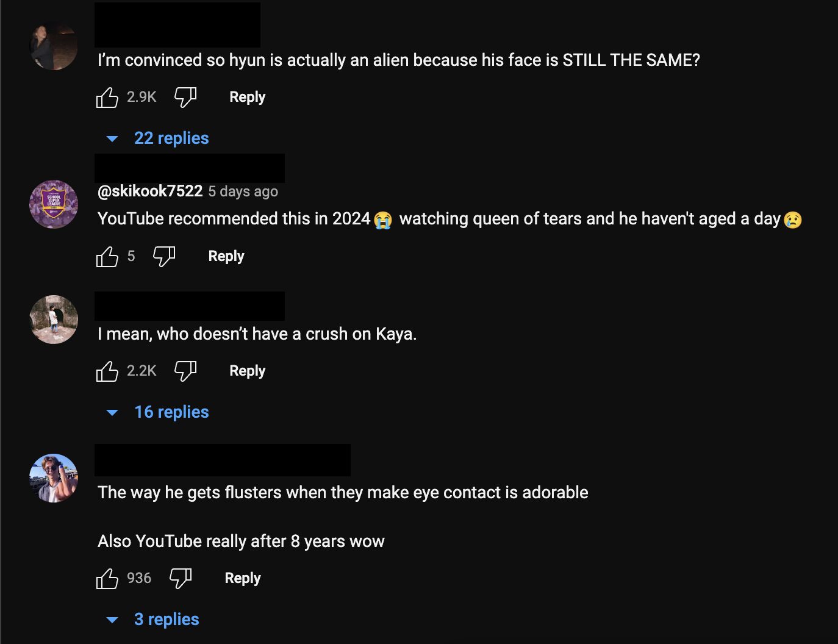Dislike the "so hyun is actually an alien" comment
The height and width of the screenshot is (644, 838).
(x=185, y=98)
